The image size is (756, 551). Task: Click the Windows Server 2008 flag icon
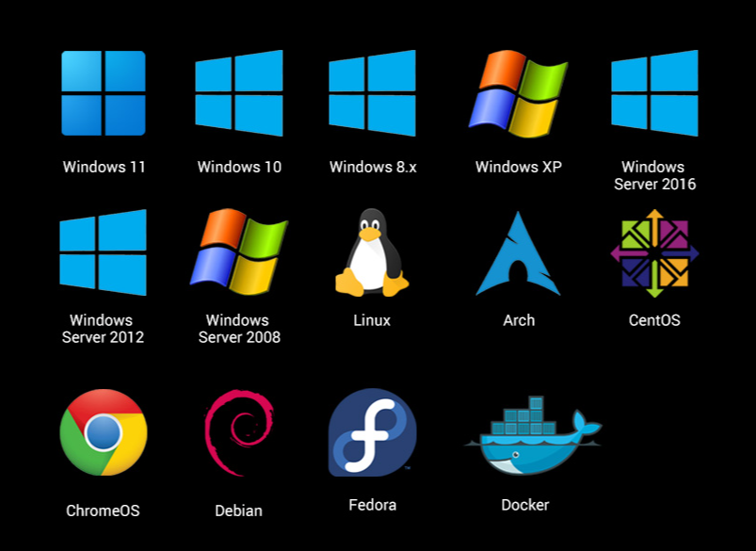coord(238,252)
